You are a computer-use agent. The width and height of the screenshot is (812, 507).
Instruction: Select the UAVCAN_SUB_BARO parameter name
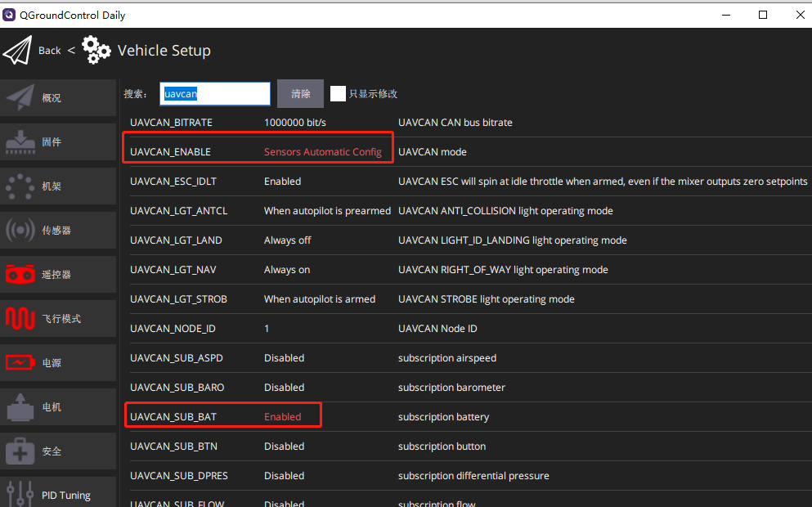[177, 388]
